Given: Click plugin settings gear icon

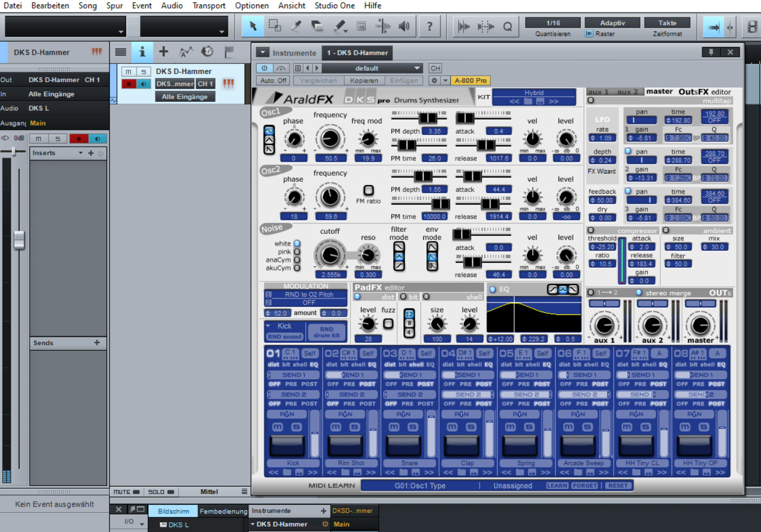Looking at the screenshot, I should click(434, 81).
